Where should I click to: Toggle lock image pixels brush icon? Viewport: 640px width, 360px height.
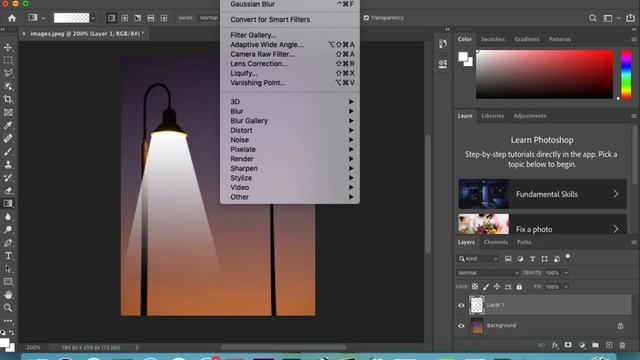pyautogui.click(x=486, y=287)
